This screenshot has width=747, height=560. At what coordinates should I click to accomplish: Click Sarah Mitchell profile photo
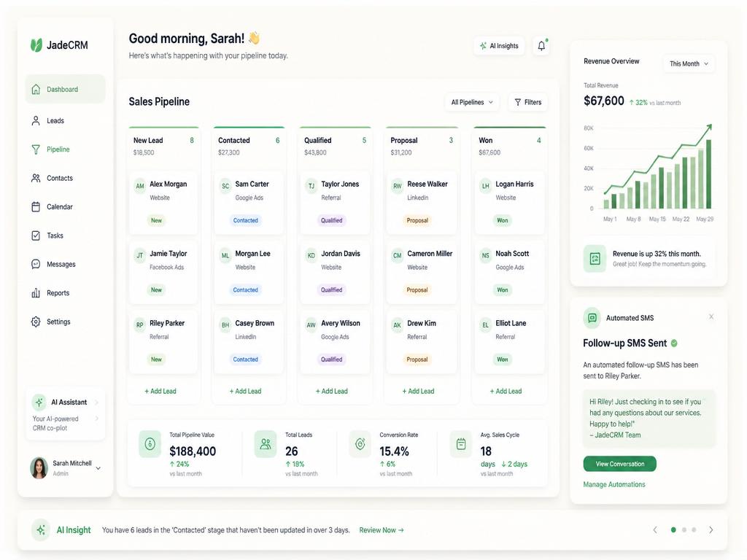pos(39,467)
